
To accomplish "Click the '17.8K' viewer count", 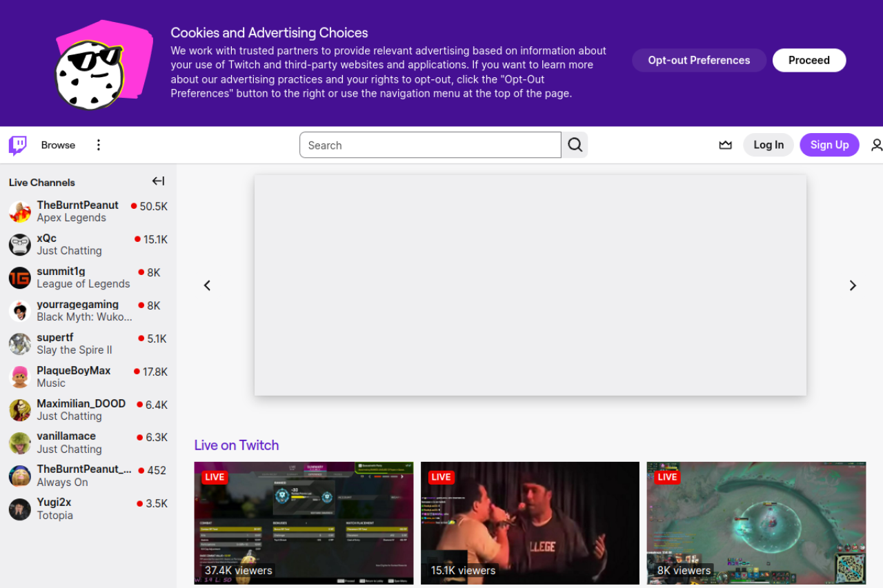I will tap(155, 372).
